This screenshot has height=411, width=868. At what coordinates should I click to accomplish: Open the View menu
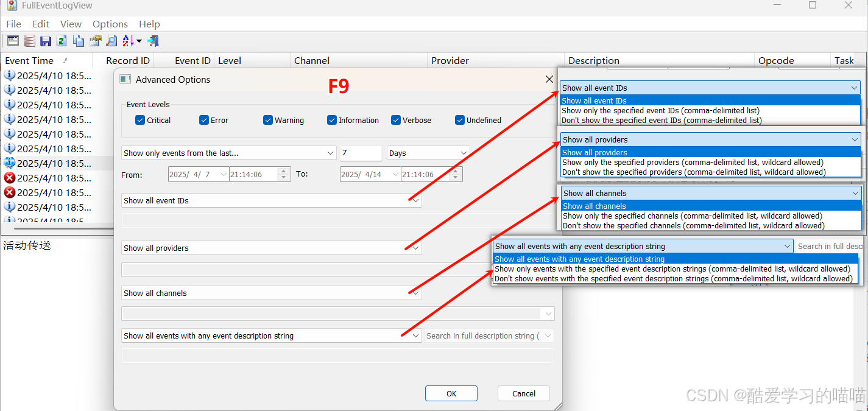pyautogui.click(x=71, y=24)
